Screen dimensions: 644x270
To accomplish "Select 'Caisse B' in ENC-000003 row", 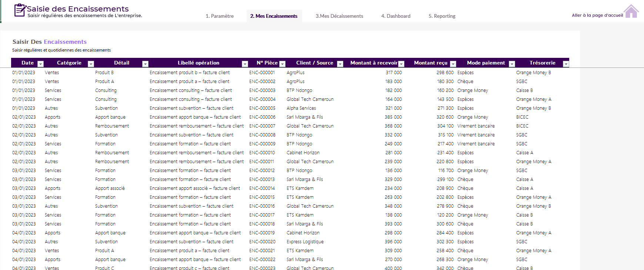I will pyautogui.click(x=524, y=90).
